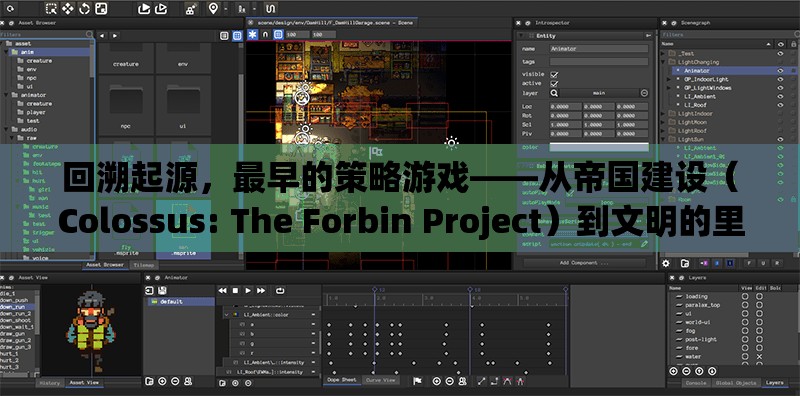Image resolution: width=800 pixels, height=396 pixels.
Task: Toggle visibility of Animator node in Scenegraph
Action: pyautogui.click(x=780, y=70)
